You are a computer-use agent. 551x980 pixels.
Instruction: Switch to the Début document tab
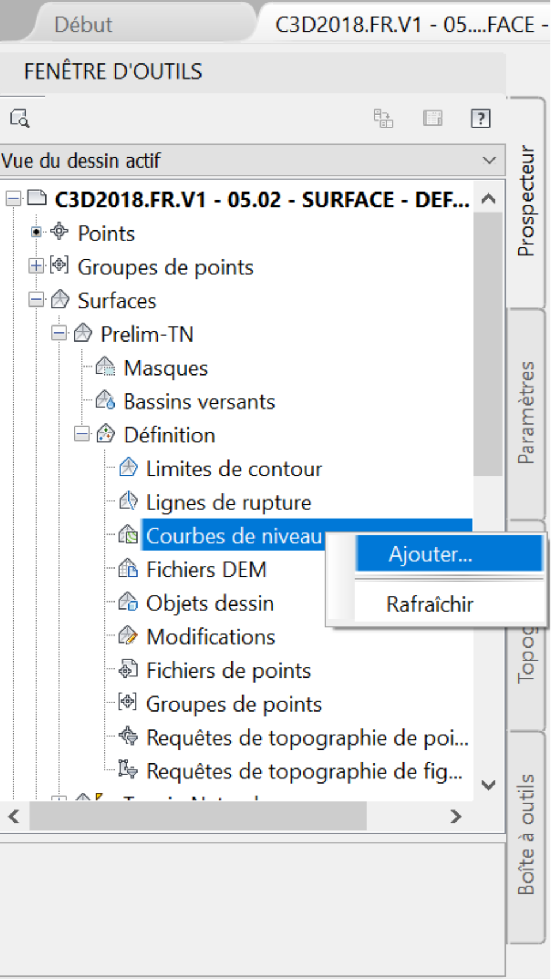point(83,25)
